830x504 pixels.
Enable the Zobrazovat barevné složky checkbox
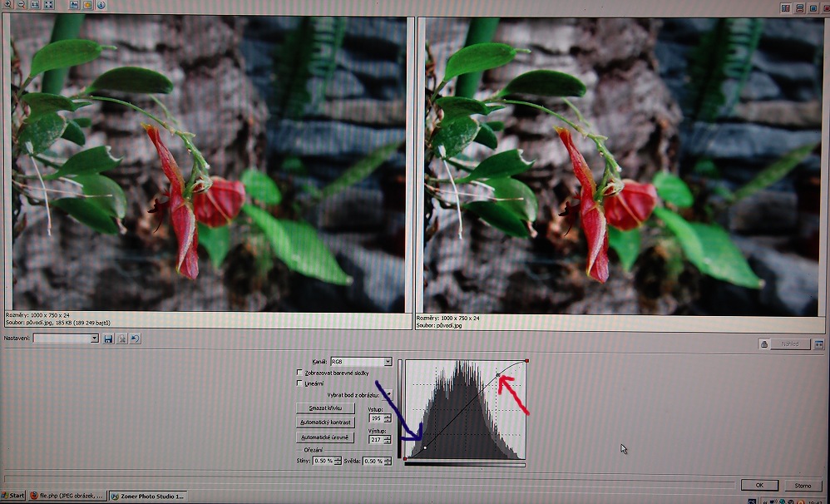(x=300, y=373)
